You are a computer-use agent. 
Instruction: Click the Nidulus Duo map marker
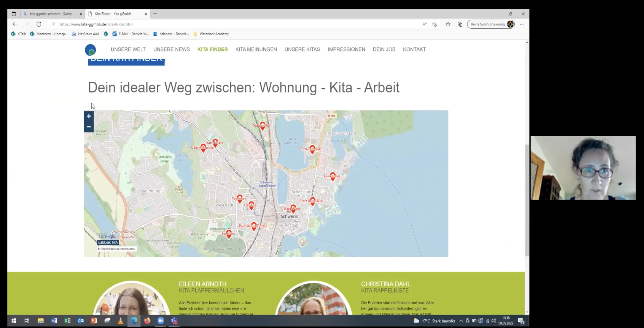[x=262, y=126]
